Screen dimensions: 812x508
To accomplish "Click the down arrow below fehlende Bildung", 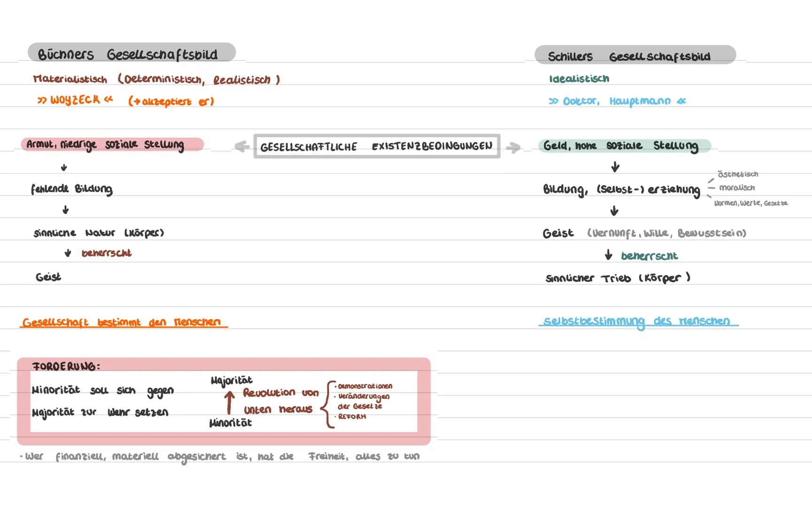I will (66, 210).
